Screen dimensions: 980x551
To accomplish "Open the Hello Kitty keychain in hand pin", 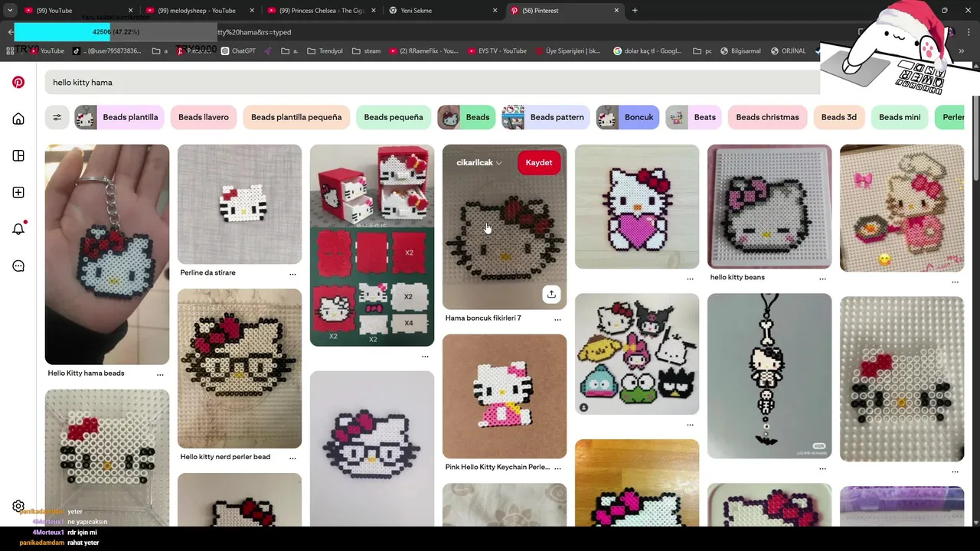I will (x=107, y=254).
